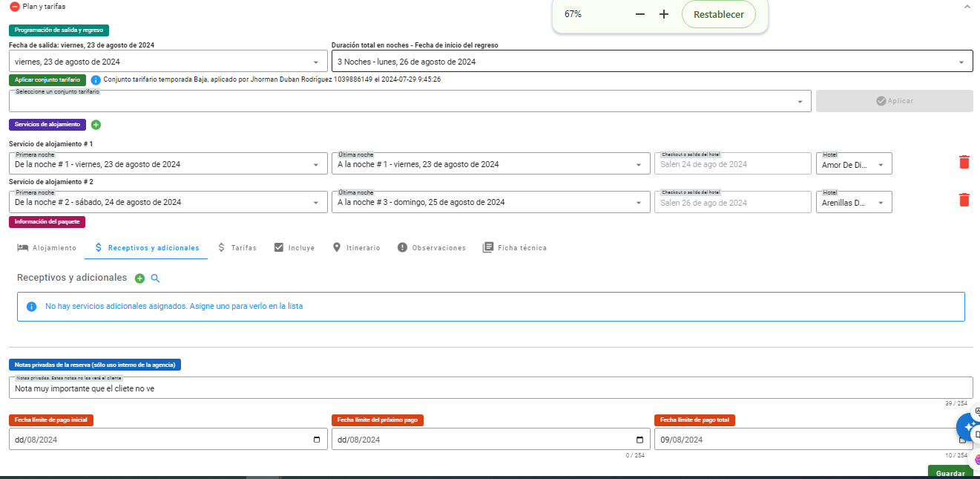
Task: Open calendar picker for Fecha límite del próximo pago
Action: coord(639,440)
